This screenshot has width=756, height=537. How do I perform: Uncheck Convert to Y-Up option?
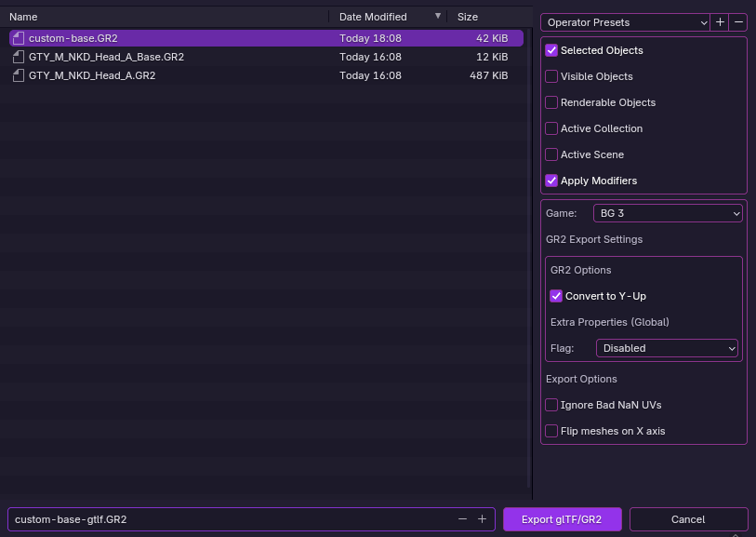point(557,296)
